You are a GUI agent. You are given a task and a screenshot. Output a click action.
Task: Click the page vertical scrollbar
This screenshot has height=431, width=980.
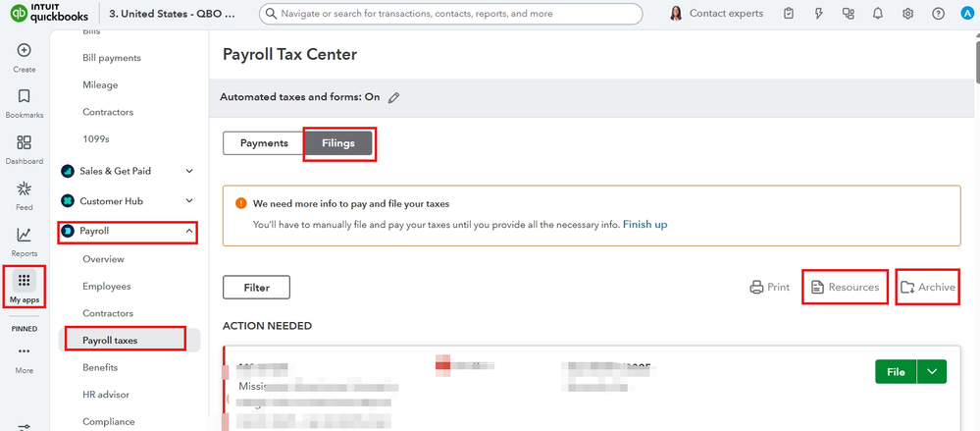(977, 63)
